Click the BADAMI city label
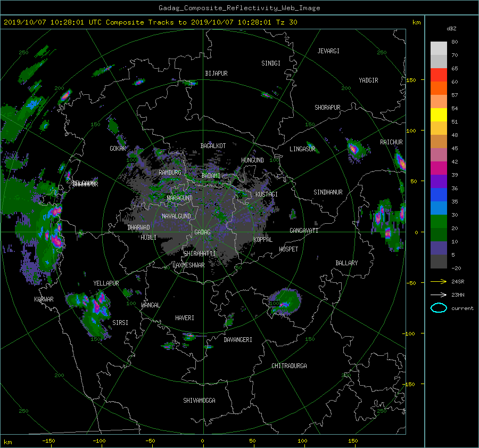This screenshot has height=448, width=479. [211, 176]
